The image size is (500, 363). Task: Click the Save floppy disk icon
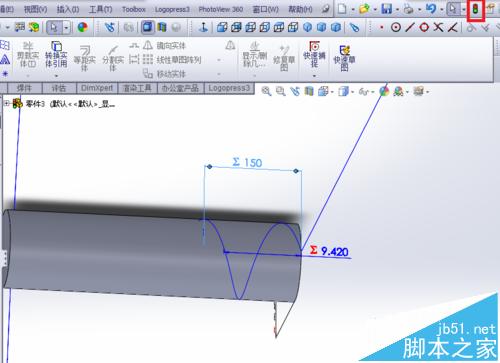click(x=386, y=9)
